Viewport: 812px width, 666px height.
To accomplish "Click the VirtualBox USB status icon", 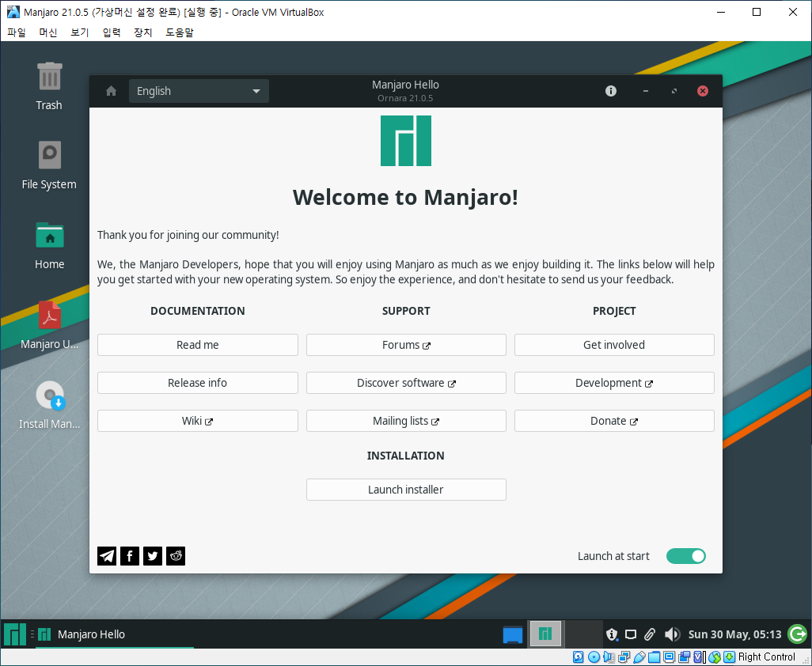I will (x=639, y=657).
